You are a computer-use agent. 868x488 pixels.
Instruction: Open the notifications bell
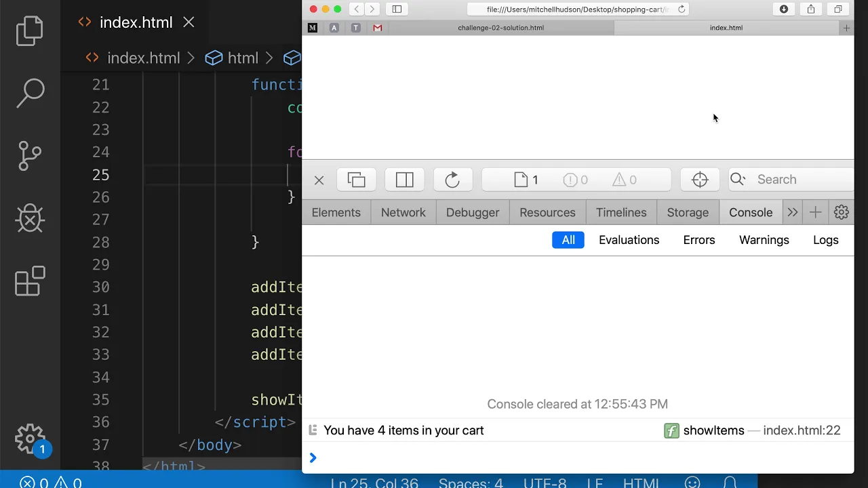tap(730, 483)
